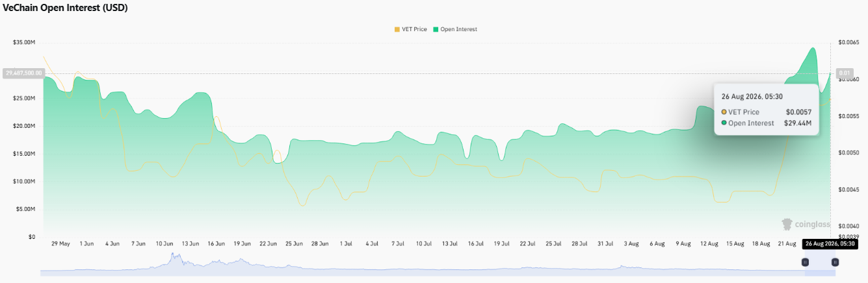Image resolution: width=868 pixels, height=283 pixels.
Task: Click the $10.00M axis label
Action: click(x=24, y=181)
